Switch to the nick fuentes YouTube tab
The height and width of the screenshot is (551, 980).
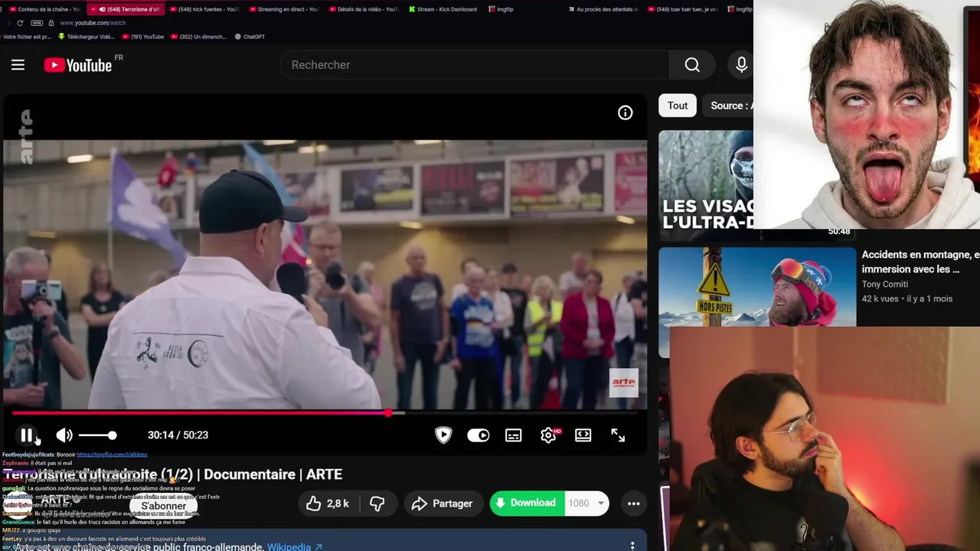tap(204, 9)
